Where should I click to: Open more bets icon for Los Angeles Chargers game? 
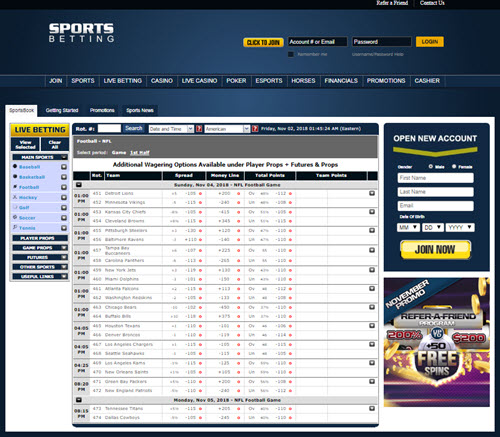372,344
